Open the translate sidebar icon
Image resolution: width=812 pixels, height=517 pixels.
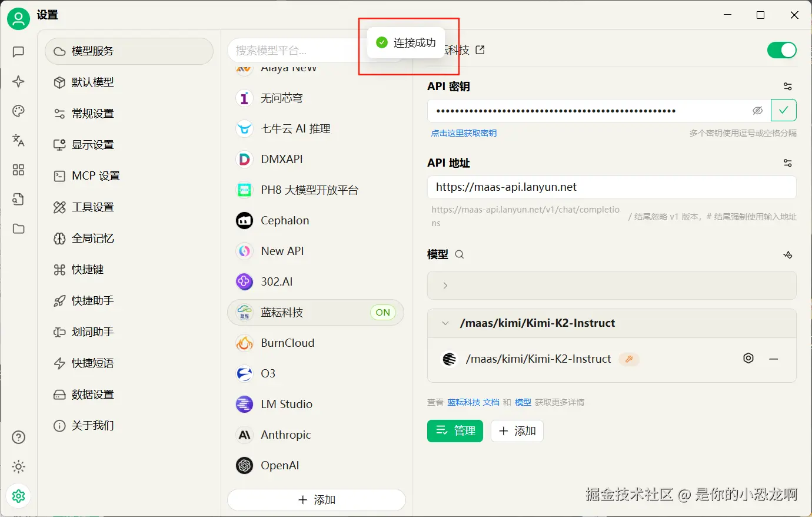click(18, 140)
